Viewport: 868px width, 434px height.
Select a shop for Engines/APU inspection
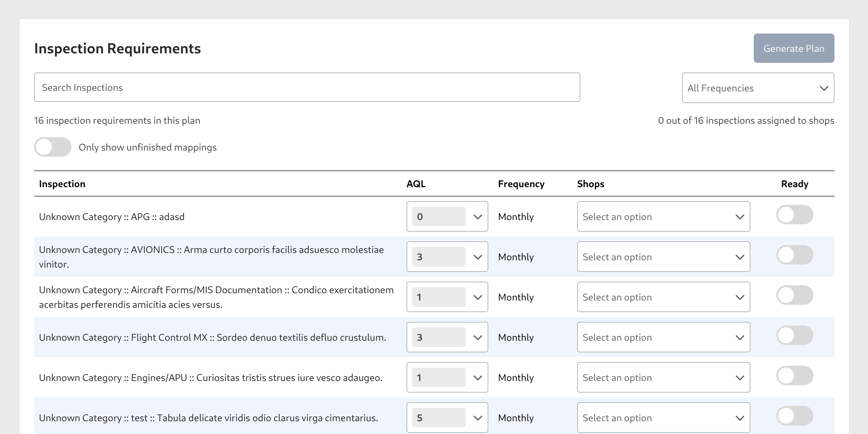point(663,377)
